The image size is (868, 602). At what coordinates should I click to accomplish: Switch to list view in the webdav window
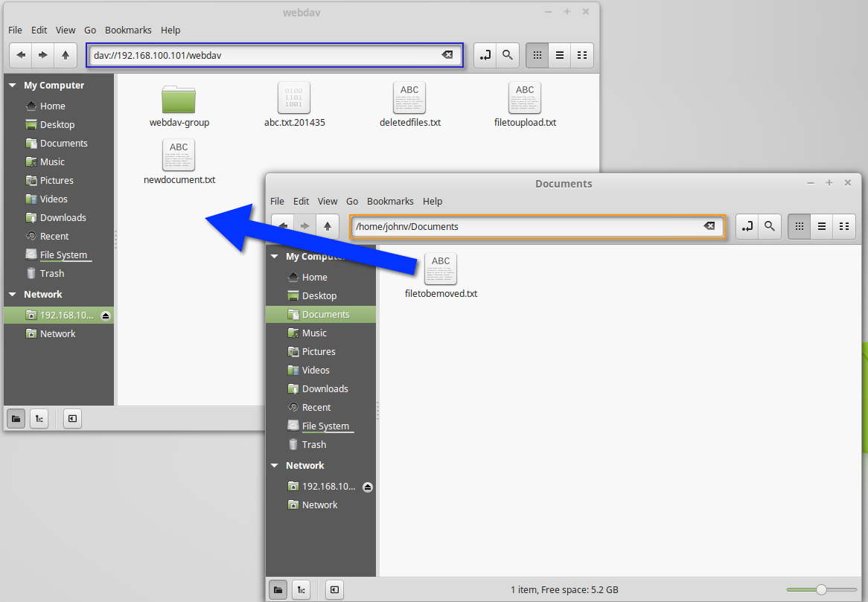pos(560,55)
